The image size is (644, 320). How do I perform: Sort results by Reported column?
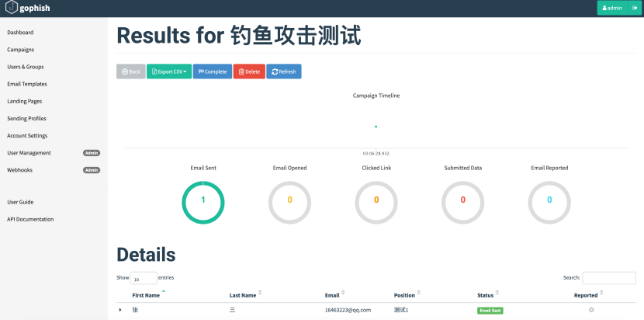pos(586,295)
